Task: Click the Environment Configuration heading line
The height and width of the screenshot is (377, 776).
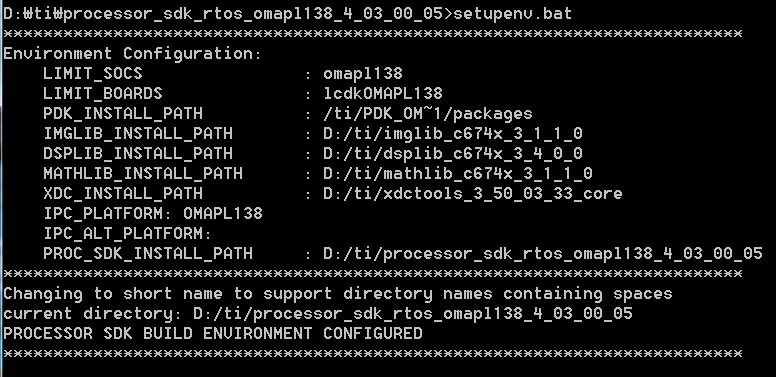Action: point(132,53)
